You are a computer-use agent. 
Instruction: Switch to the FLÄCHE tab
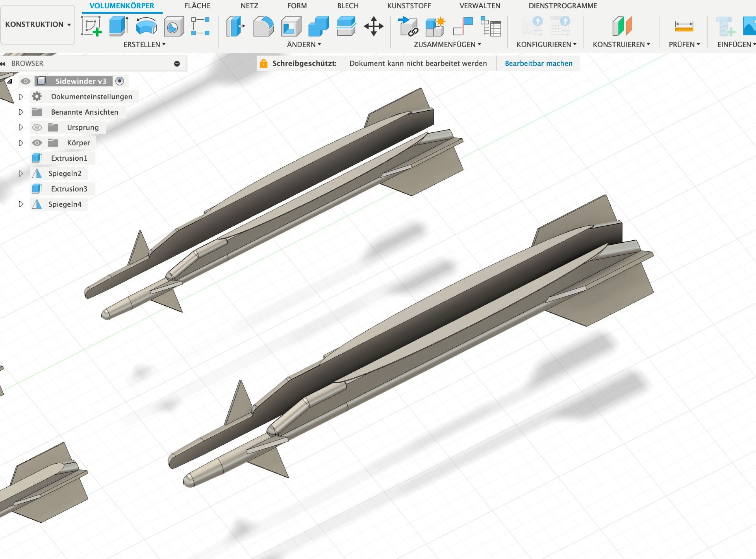coord(197,6)
